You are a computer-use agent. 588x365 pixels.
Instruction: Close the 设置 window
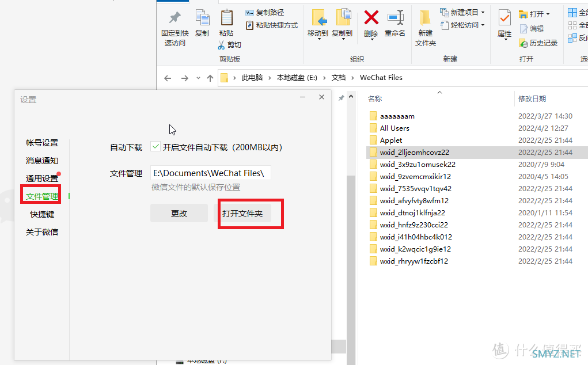point(321,97)
